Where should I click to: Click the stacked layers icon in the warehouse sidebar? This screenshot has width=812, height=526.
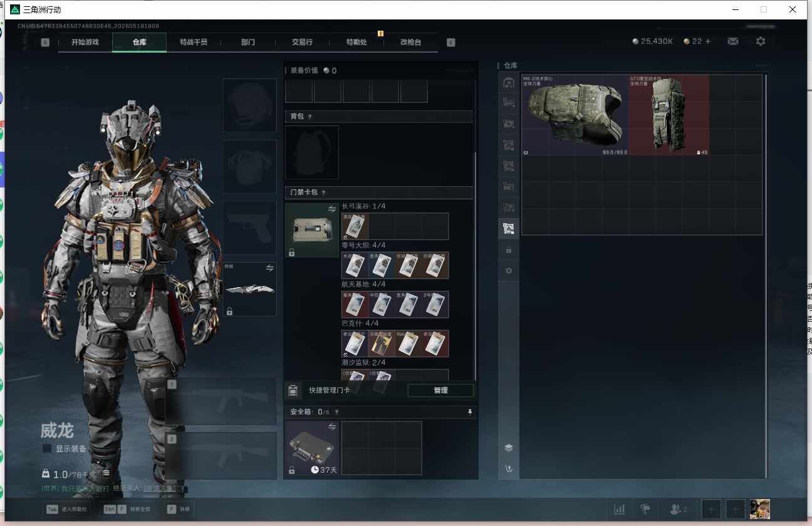pyautogui.click(x=509, y=448)
